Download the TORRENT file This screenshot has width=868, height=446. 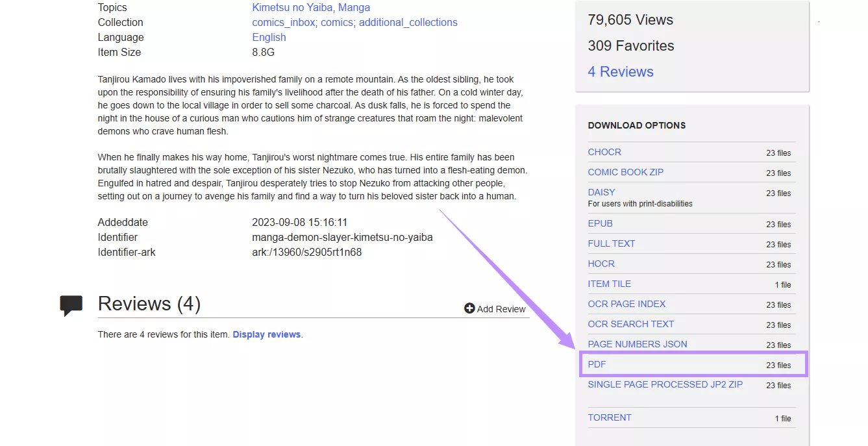(609, 417)
